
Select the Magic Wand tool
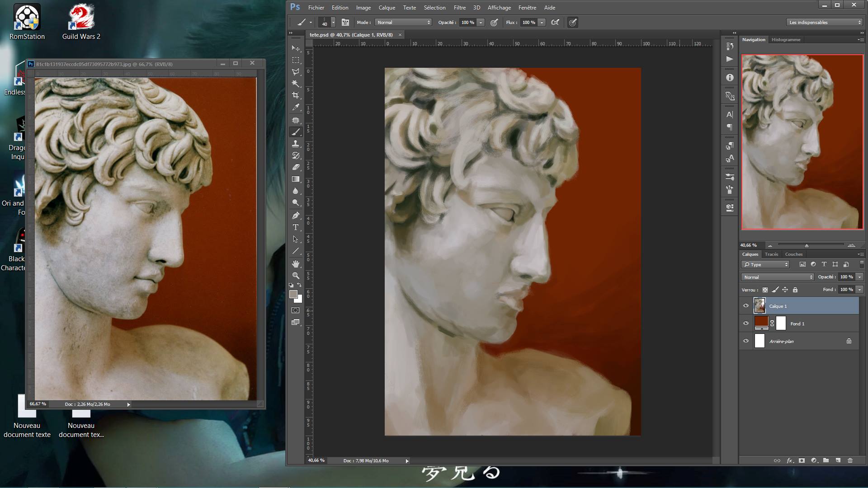click(x=296, y=84)
